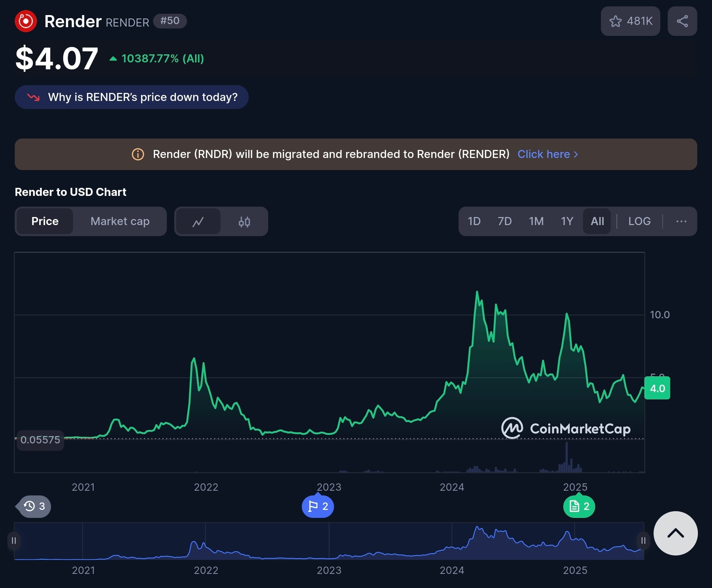This screenshot has width=712, height=588.
Task: Open the history marker with 3
Action: pos(34,506)
